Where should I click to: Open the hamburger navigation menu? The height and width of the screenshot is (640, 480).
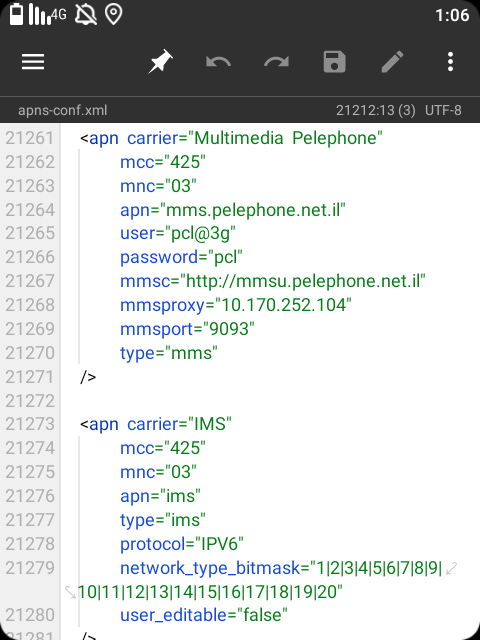33,62
